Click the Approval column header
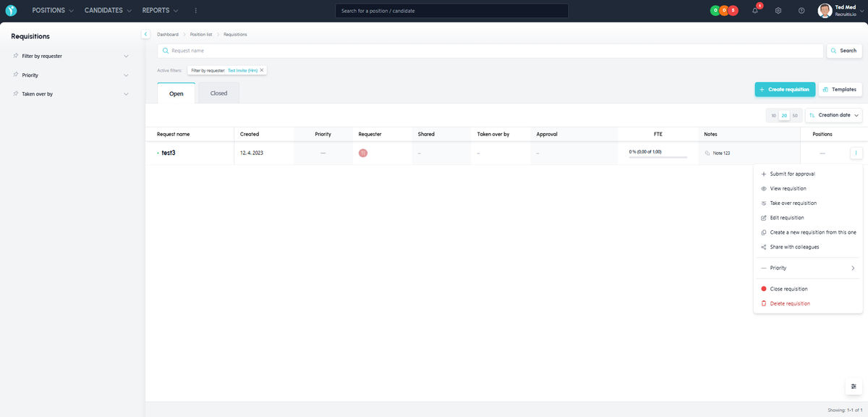This screenshot has height=417, width=868. click(547, 134)
